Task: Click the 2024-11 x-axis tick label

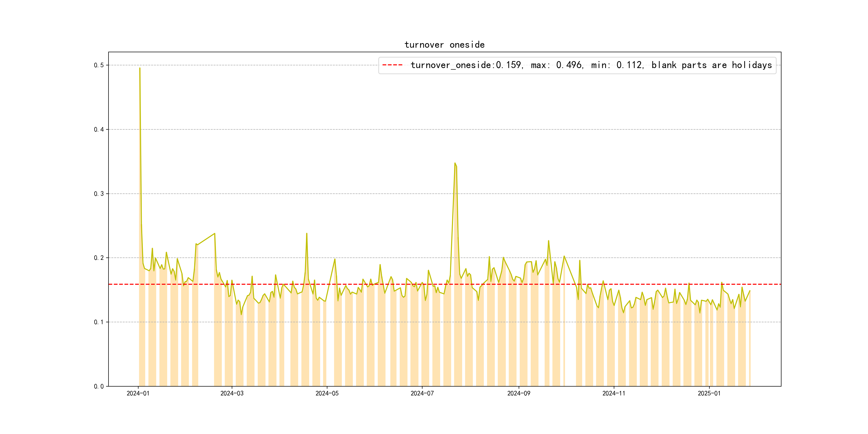Action: [613, 393]
